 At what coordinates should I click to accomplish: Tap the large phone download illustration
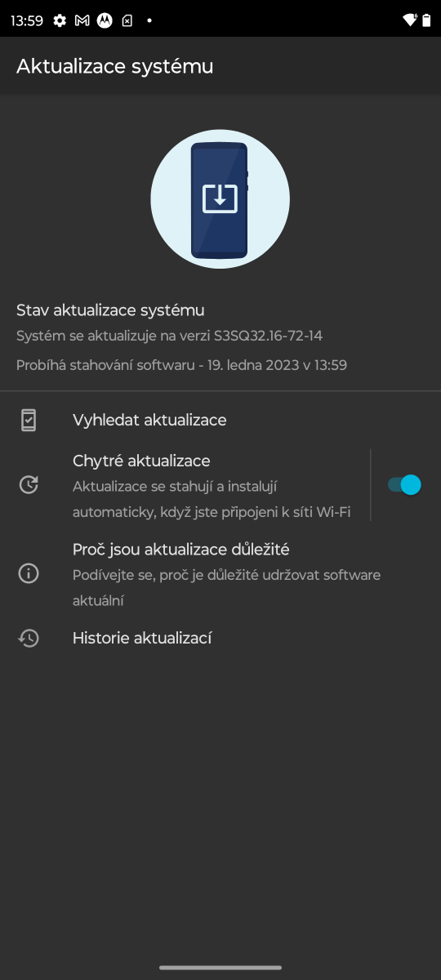(220, 198)
